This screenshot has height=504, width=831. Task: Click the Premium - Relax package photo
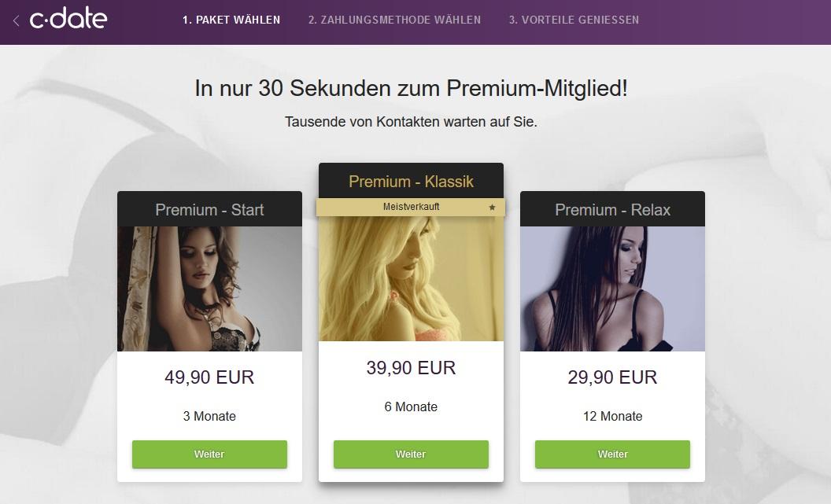[613, 289]
